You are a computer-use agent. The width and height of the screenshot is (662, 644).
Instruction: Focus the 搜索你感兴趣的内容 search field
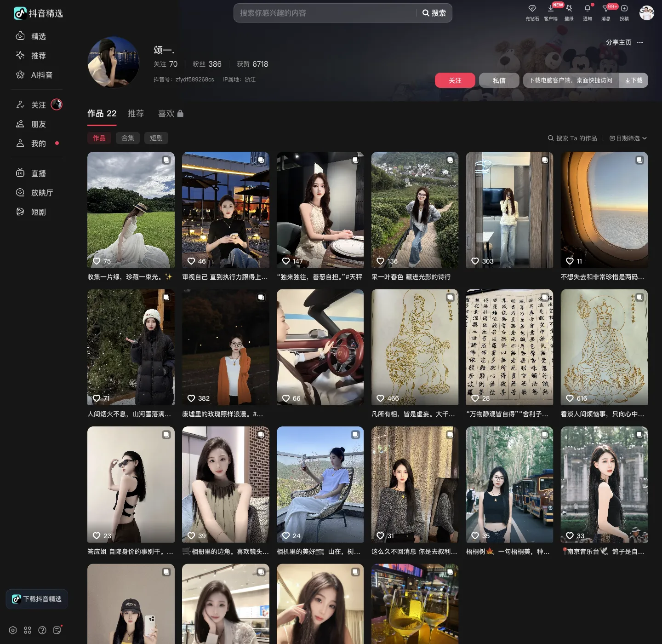pyautogui.click(x=325, y=13)
